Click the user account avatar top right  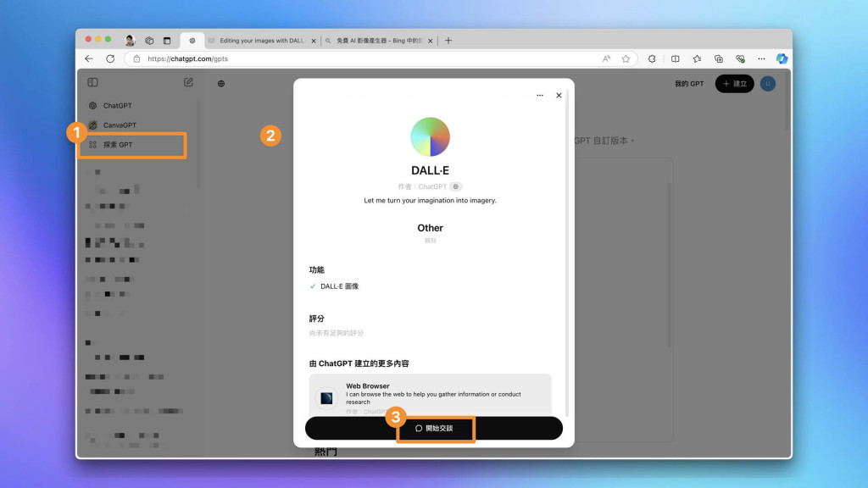[768, 84]
